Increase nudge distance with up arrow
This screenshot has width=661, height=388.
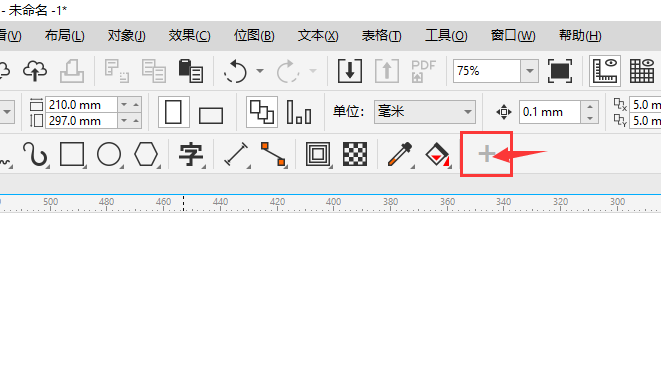590,106
